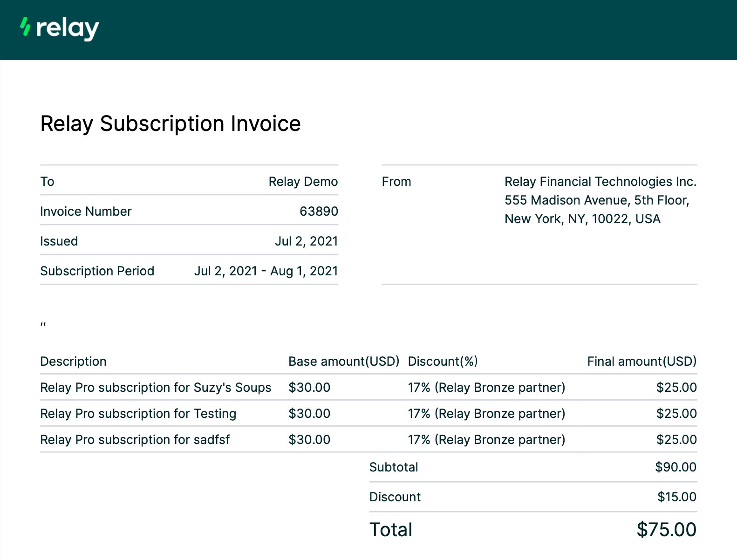Click the From label
Viewport: 737px width, 560px height.
click(396, 182)
